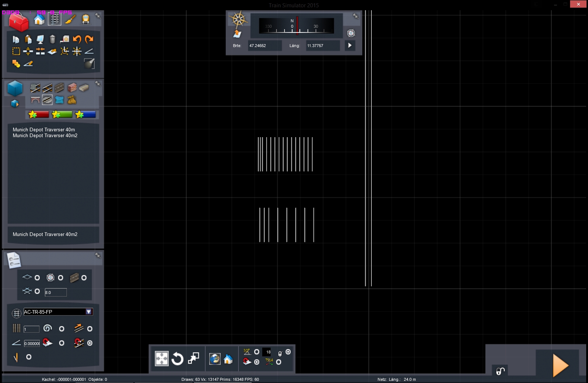Open the blue cube object browser
Image resolution: width=588 pixels, height=383 pixels.
(15, 88)
